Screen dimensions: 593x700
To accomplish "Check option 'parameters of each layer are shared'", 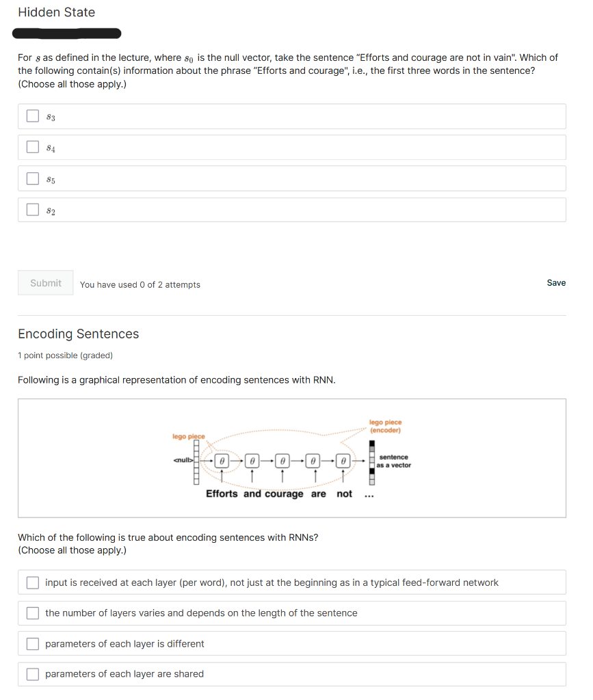I will 32,674.
